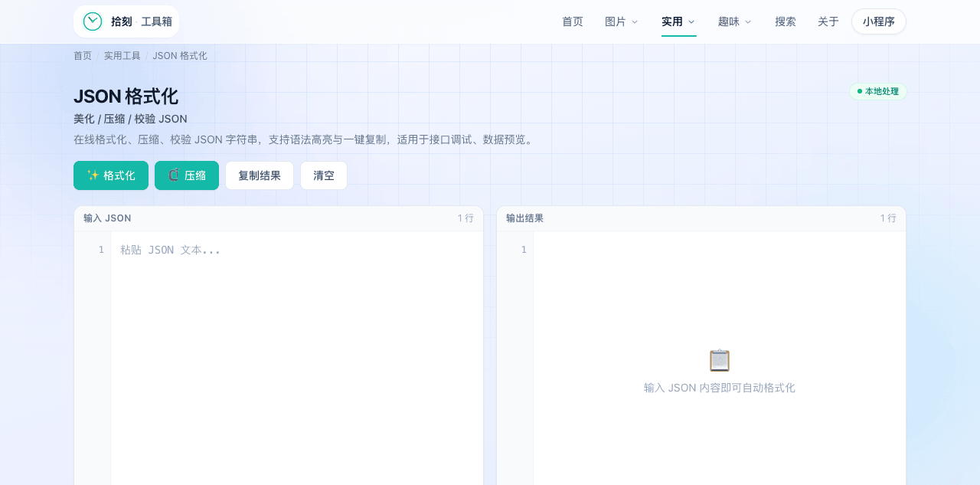Click the clamp icon on 压缩
Screen dimensions: 980x485
[x=174, y=175]
